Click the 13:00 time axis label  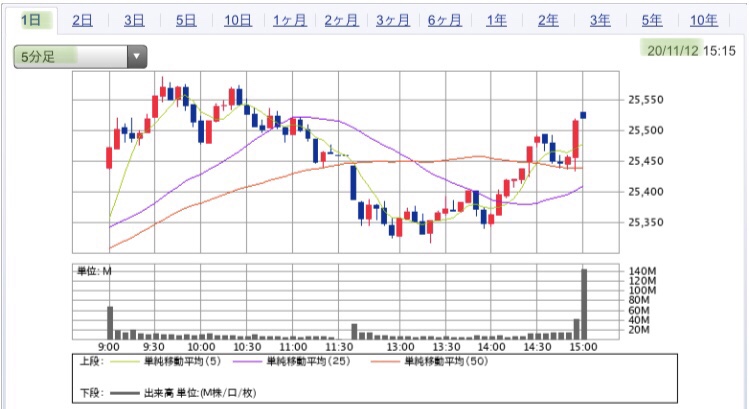point(400,347)
